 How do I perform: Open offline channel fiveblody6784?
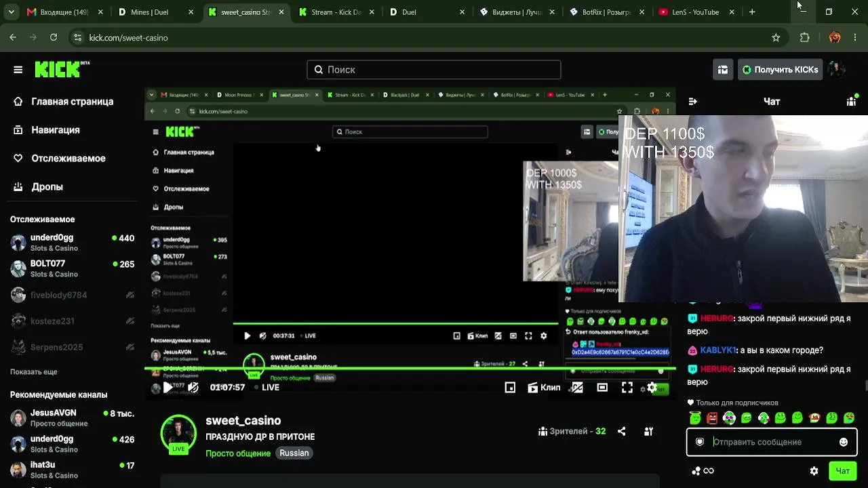click(72, 296)
